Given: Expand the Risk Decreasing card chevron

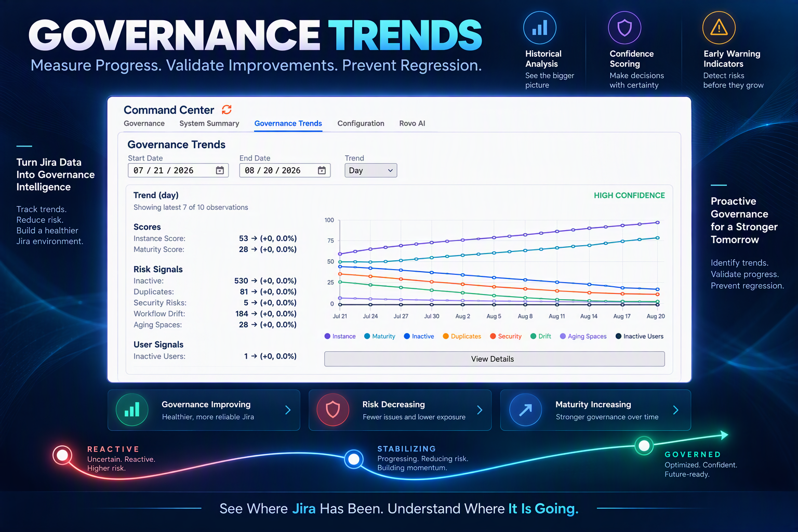Looking at the screenshot, I should [480, 410].
